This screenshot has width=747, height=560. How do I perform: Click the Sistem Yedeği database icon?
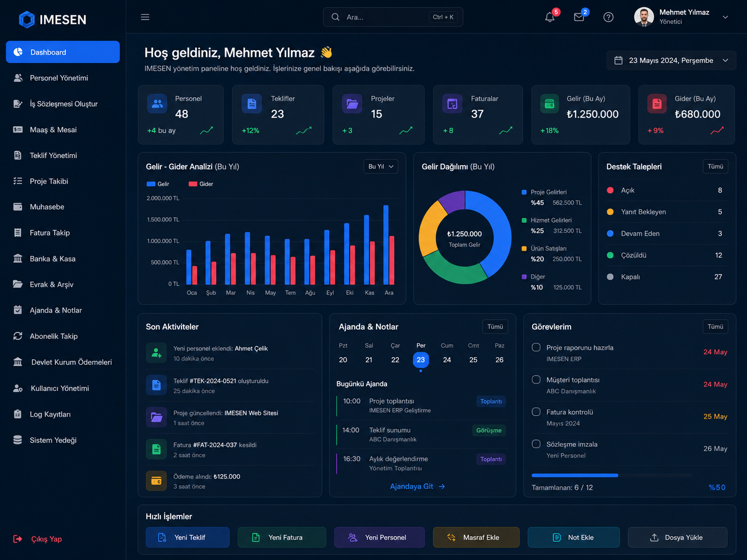(18, 440)
